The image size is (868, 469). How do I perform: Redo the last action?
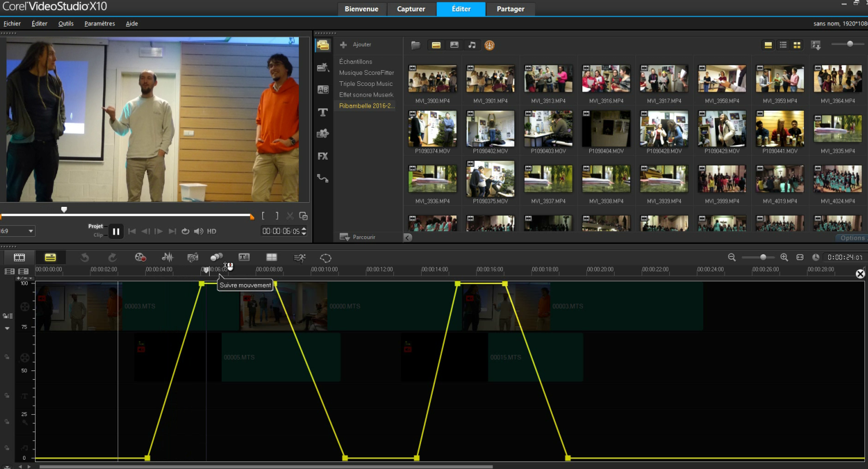tap(112, 258)
